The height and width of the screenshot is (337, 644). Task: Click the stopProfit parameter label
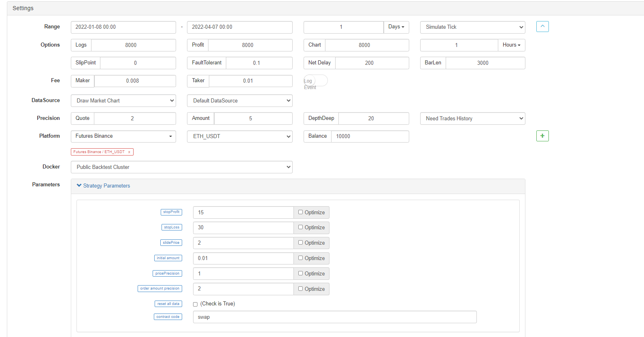point(171,212)
